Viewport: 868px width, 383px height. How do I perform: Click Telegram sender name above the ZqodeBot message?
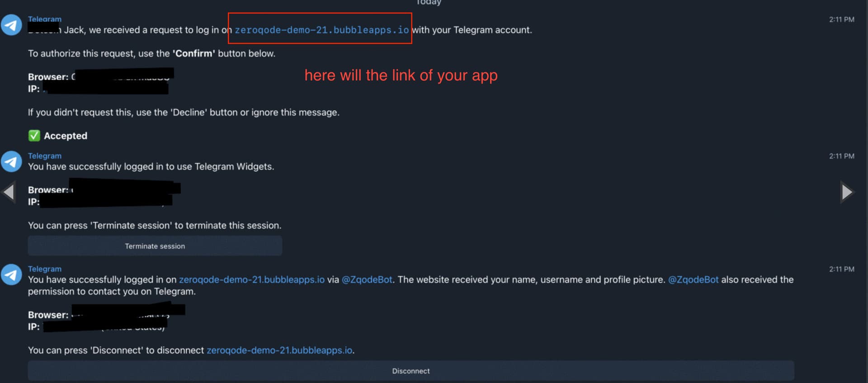pos(45,269)
